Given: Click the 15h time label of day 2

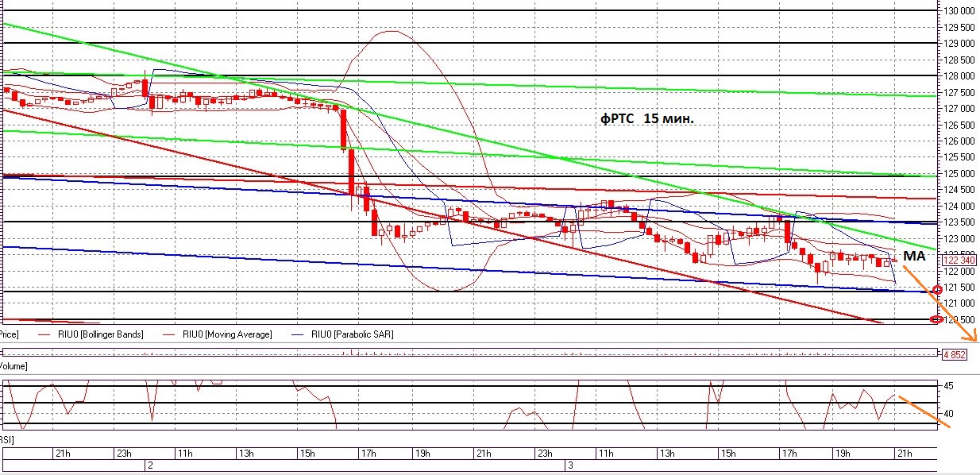Looking at the screenshot, I should pyautogui.click(x=307, y=454).
